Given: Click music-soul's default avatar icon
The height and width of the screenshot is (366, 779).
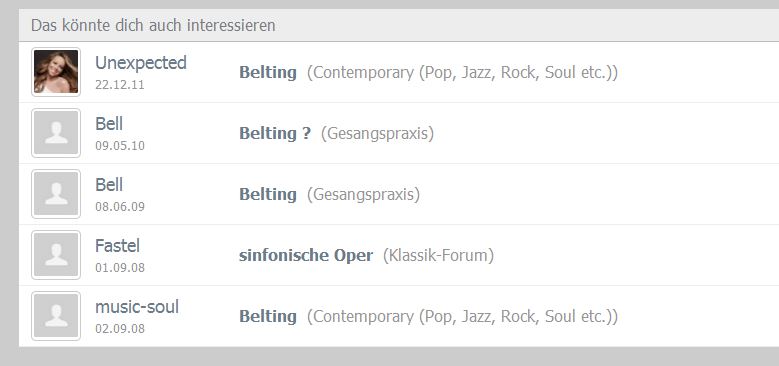Looking at the screenshot, I should pos(56,316).
